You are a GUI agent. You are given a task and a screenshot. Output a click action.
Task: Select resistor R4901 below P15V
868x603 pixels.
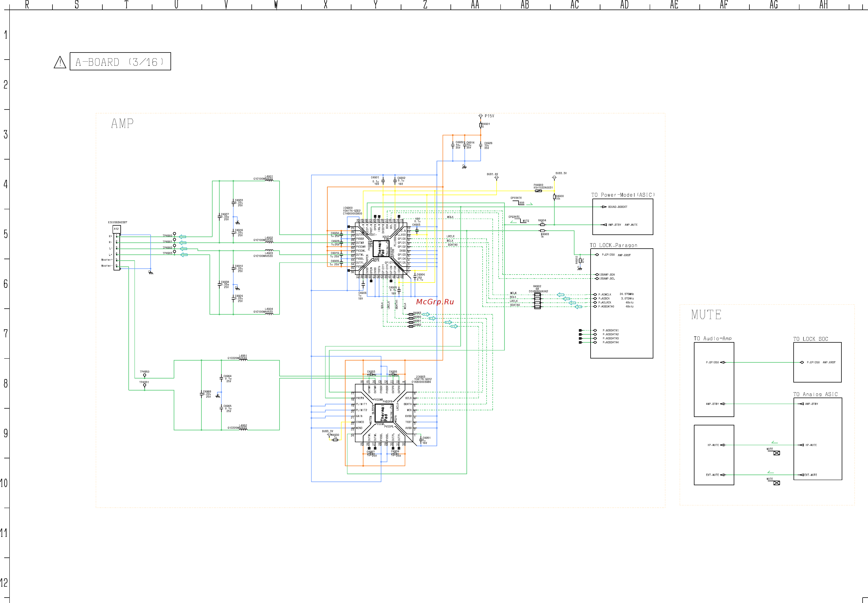tap(481, 125)
